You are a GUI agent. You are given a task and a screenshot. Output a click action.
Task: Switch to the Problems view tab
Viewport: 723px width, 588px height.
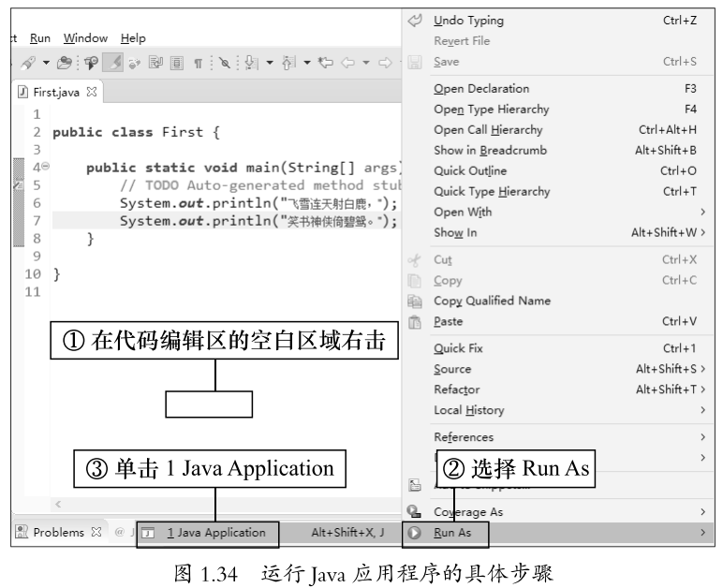(x=59, y=532)
